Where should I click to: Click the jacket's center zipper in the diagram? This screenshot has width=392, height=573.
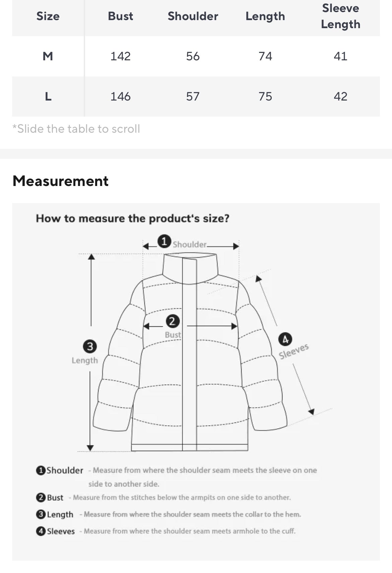pyautogui.click(x=189, y=369)
